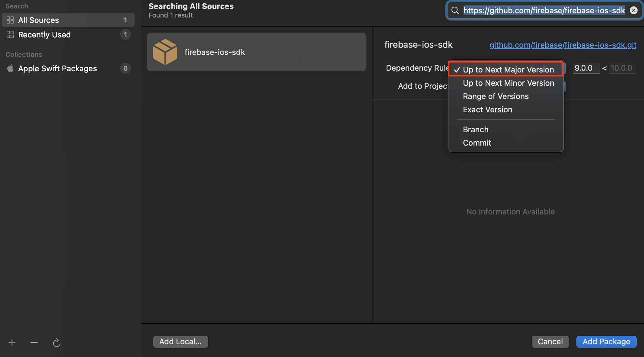The height and width of the screenshot is (357, 644).
Task: Choose Branch dependency rule
Action: tap(506, 129)
